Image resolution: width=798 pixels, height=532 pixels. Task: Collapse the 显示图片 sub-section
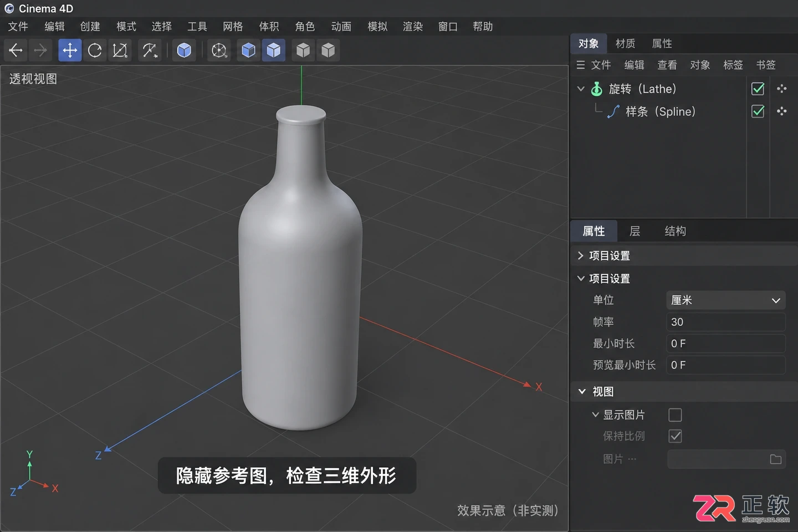point(595,415)
